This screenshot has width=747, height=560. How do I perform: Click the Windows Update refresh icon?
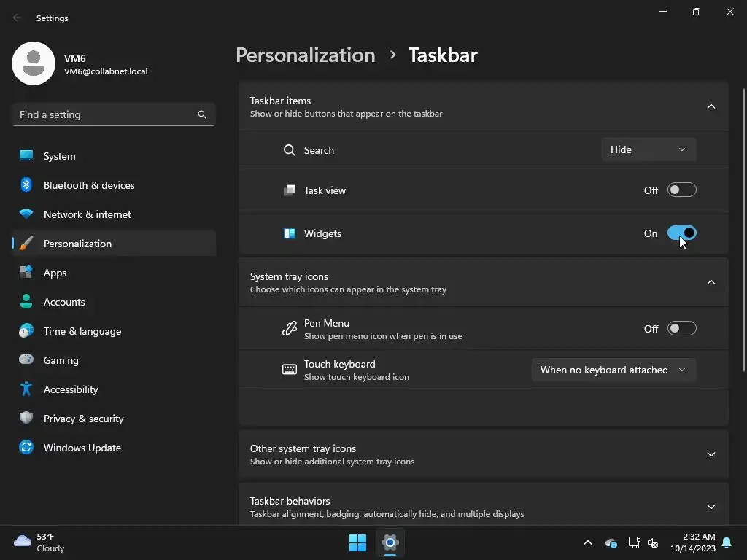tap(26, 448)
